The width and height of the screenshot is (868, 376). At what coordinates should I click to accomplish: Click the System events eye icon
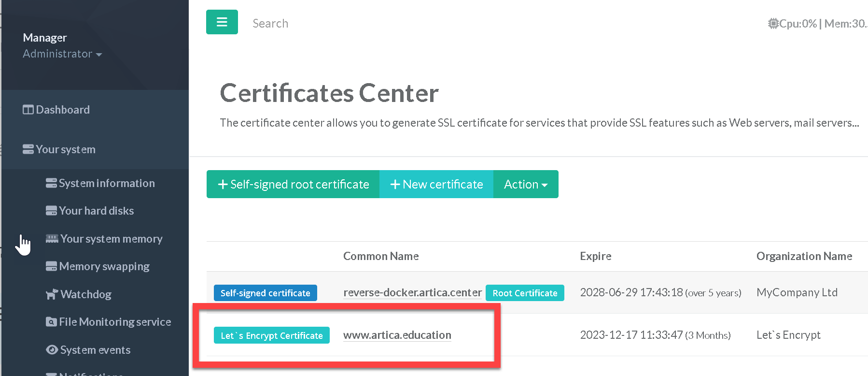[52, 350]
